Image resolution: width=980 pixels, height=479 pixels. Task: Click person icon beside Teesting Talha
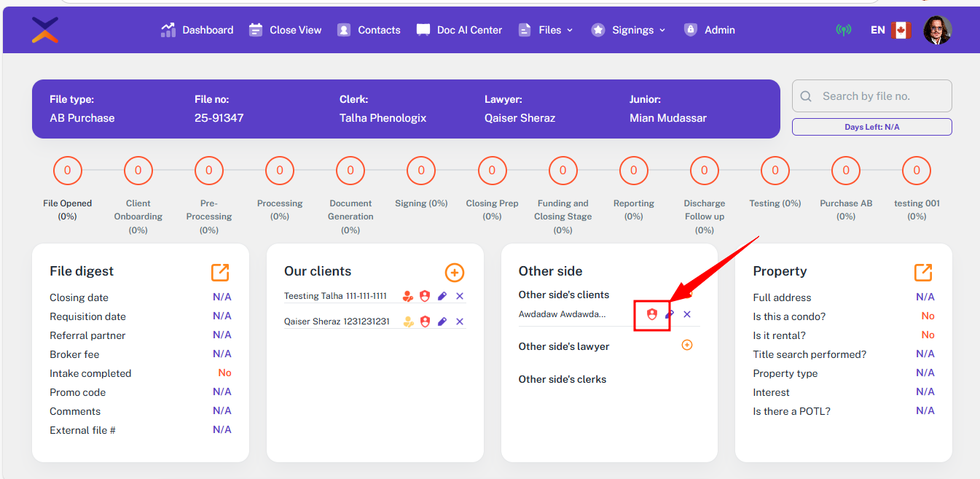[x=408, y=296]
